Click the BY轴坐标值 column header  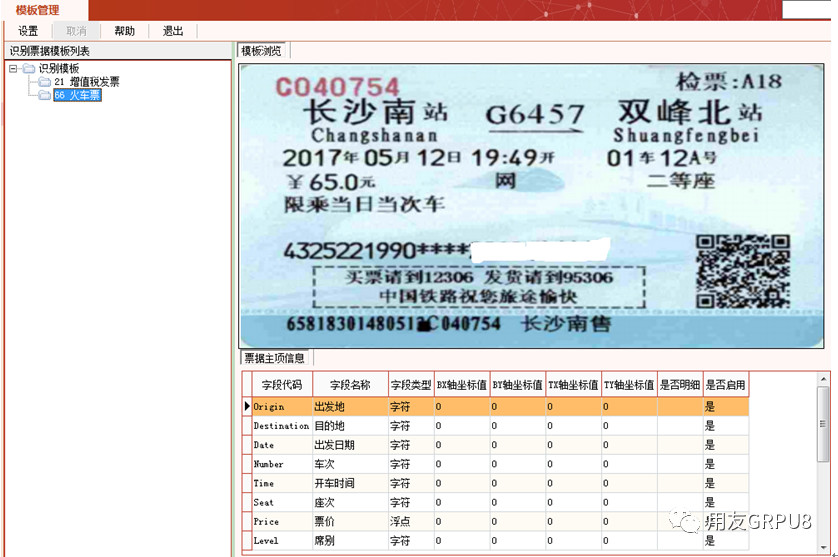click(517, 385)
